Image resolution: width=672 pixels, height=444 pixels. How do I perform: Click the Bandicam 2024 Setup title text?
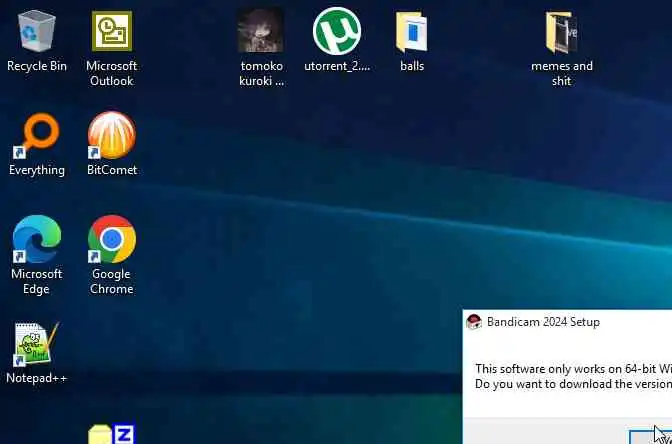pos(543,322)
